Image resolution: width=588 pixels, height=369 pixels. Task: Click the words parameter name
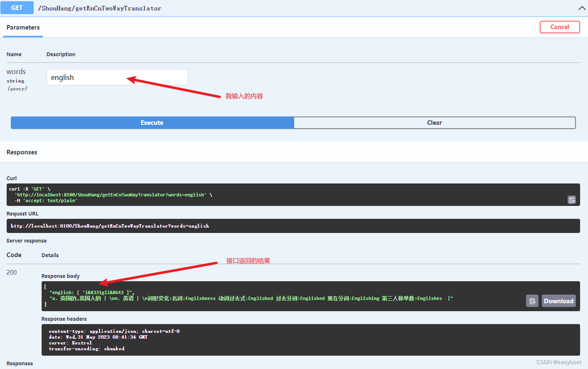click(16, 72)
